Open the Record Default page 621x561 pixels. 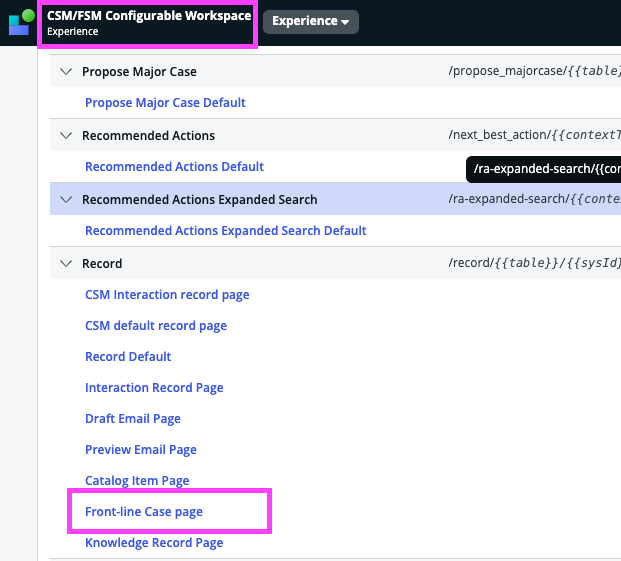pos(128,357)
